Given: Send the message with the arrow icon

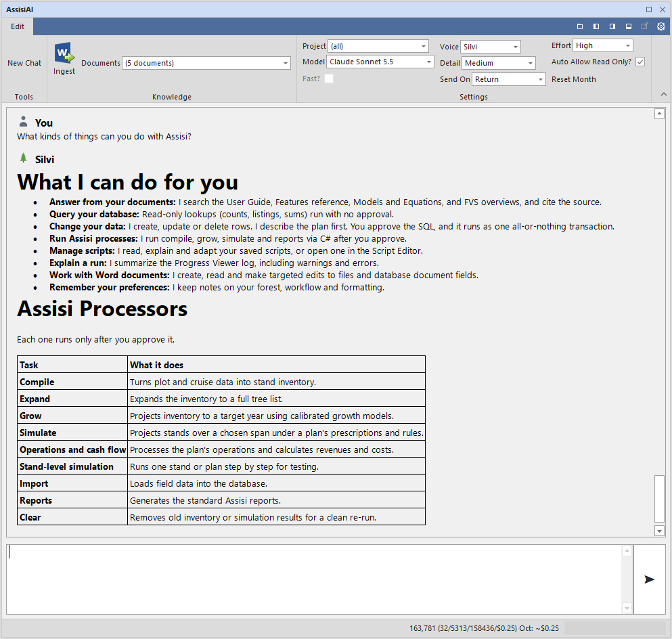Looking at the screenshot, I should point(649,579).
